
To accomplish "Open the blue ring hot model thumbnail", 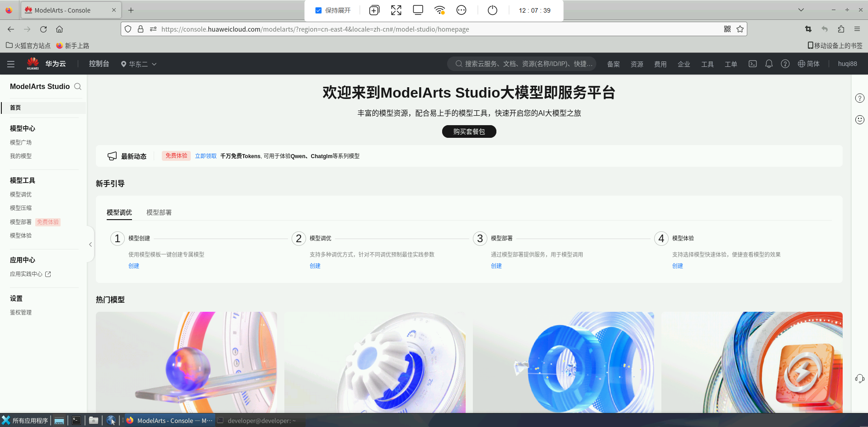I will pyautogui.click(x=563, y=362).
